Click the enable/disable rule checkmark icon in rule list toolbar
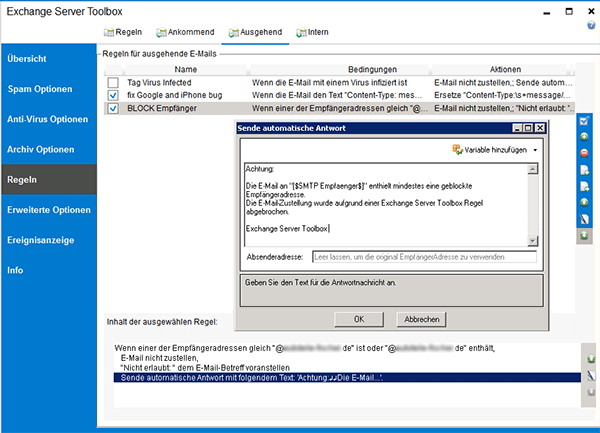Image resolution: width=600 pixels, height=433 pixels. [x=584, y=121]
